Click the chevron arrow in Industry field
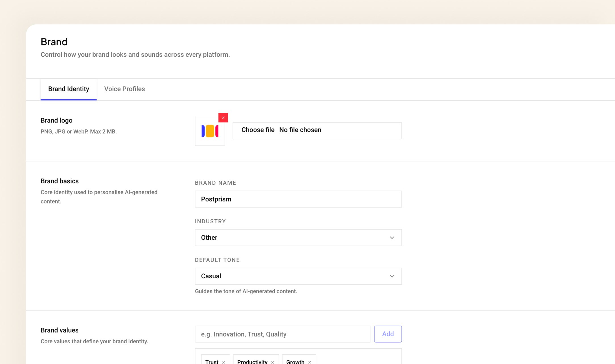Viewport: 615px width, 364px height. click(x=392, y=238)
